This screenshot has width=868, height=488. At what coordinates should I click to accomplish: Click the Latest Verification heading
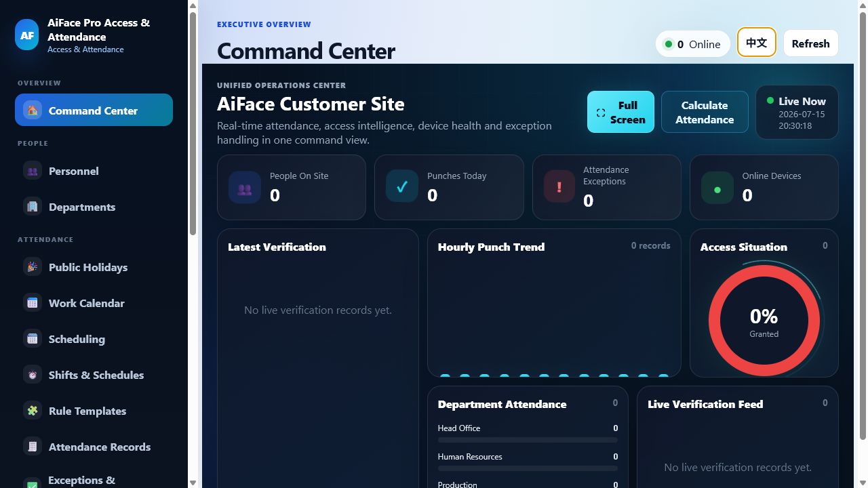tap(277, 247)
